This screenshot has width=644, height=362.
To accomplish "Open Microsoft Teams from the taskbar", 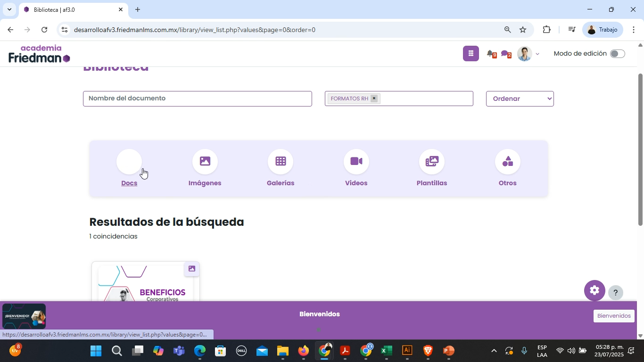I will (x=179, y=351).
